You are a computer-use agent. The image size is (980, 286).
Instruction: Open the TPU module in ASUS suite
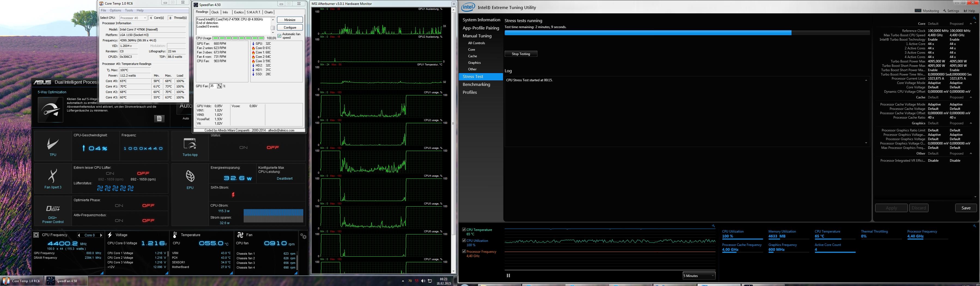pyautogui.click(x=53, y=146)
